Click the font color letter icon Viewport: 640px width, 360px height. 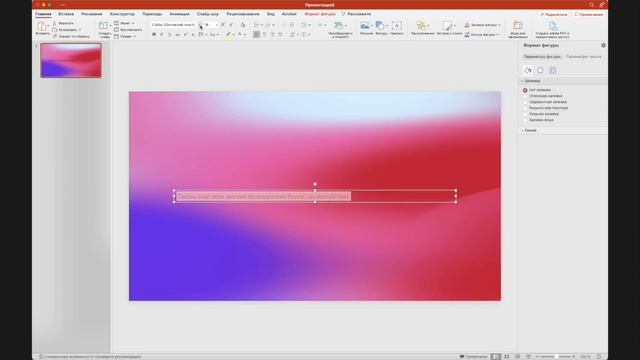(x=240, y=35)
